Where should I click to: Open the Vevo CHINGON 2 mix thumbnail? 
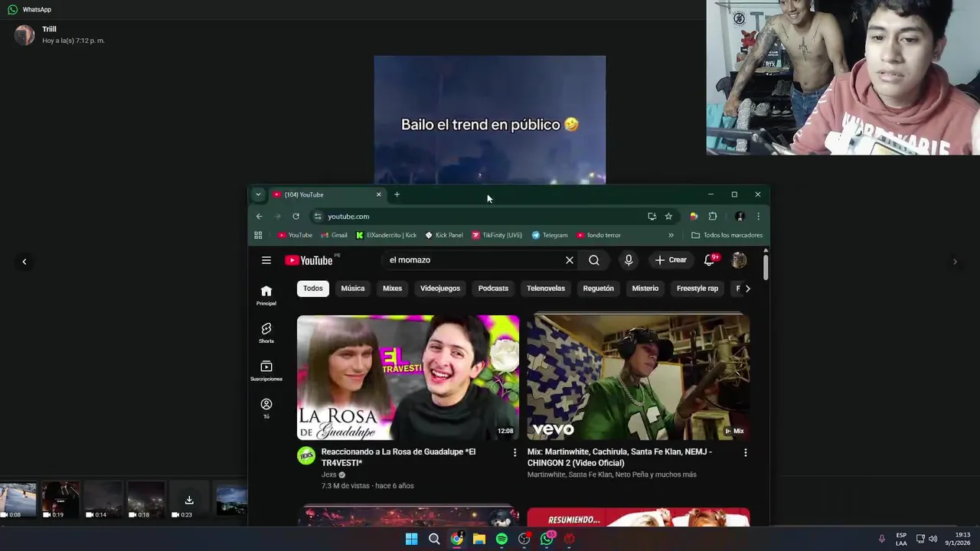639,378
